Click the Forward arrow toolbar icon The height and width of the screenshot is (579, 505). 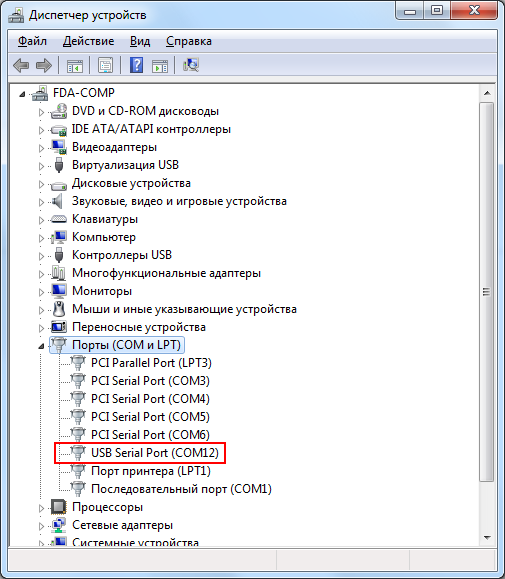[44, 65]
